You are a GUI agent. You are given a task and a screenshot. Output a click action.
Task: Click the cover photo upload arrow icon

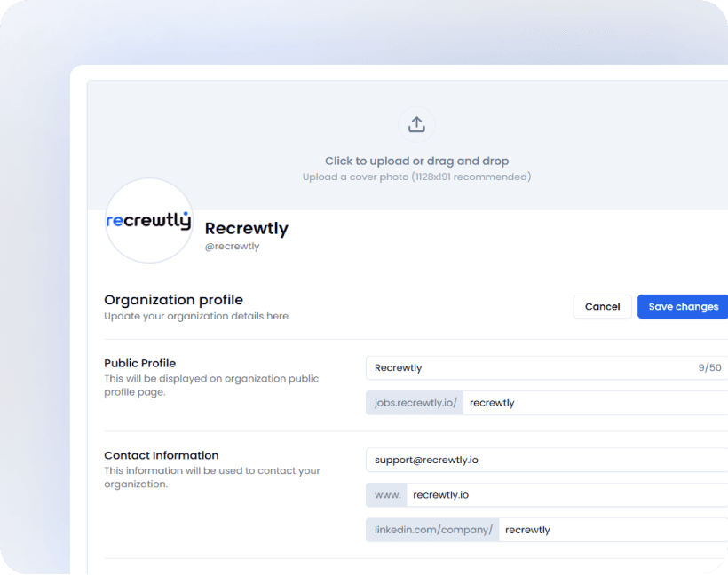pos(416,124)
